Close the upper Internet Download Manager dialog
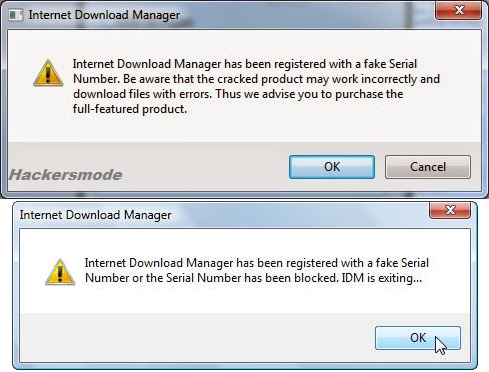489x372 pixels. (x=458, y=10)
